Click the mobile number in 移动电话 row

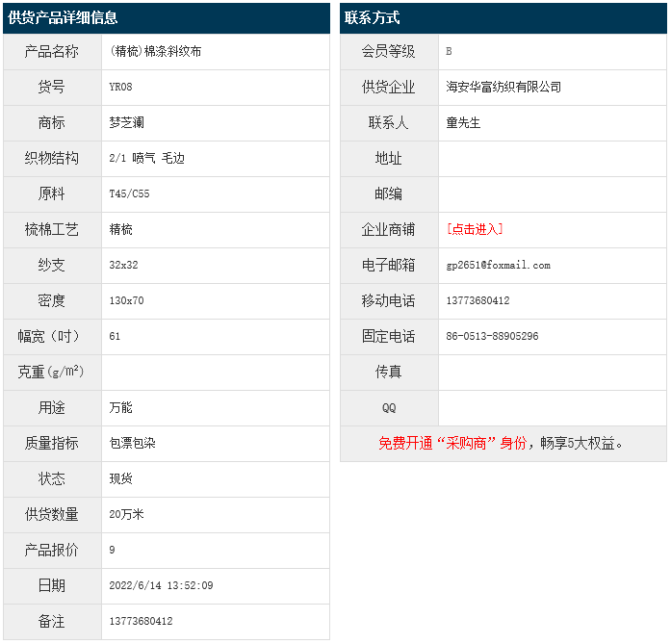[x=478, y=301]
